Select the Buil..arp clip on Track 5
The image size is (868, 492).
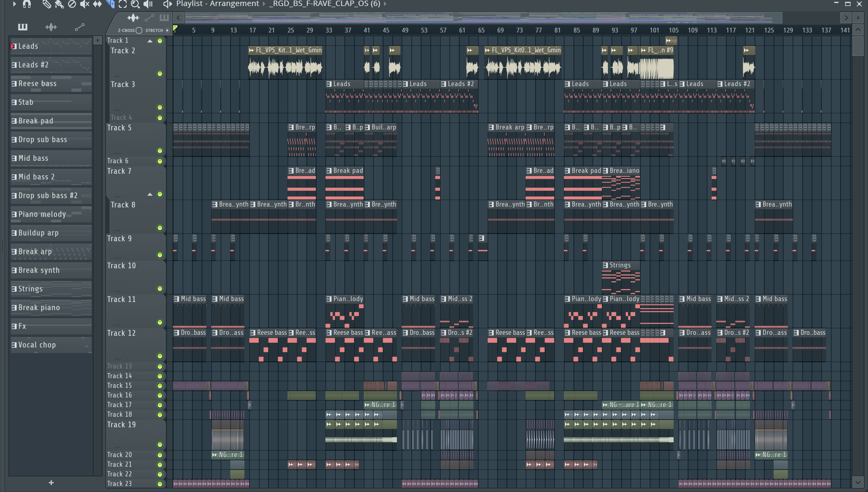(x=380, y=139)
